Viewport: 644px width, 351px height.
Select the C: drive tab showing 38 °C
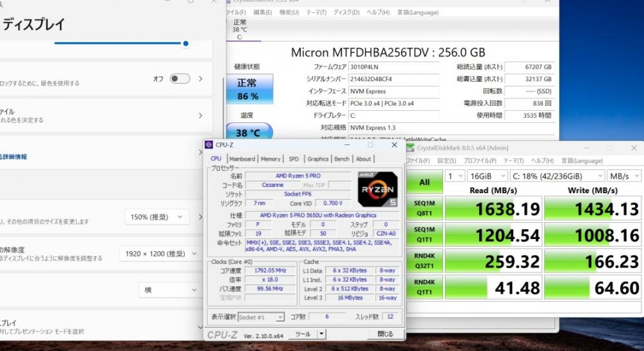240,30
